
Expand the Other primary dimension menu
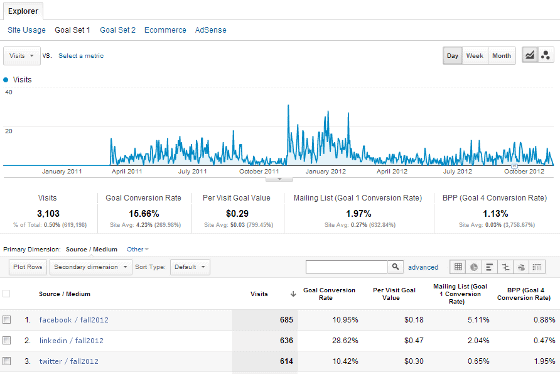(138, 249)
